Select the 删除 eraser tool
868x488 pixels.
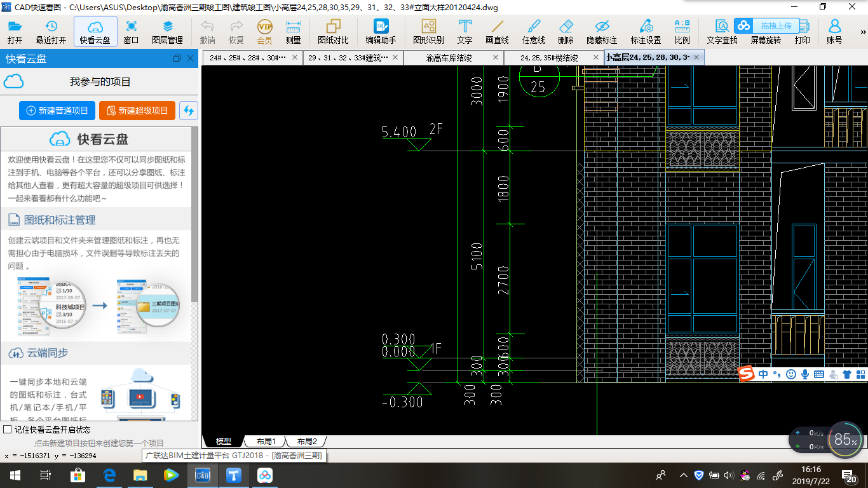[566, 32]
